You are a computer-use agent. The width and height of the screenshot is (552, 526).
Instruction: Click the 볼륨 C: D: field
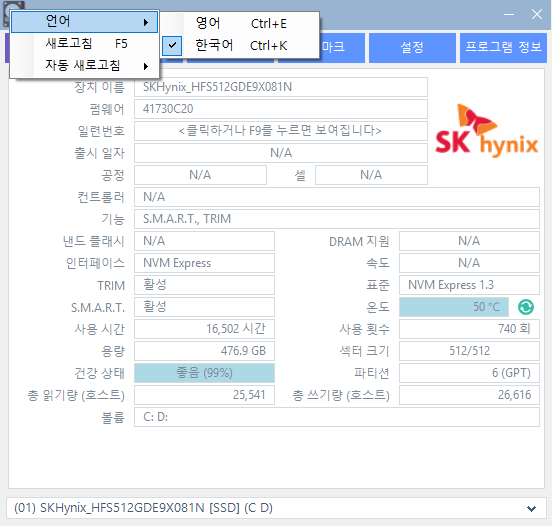337,417
